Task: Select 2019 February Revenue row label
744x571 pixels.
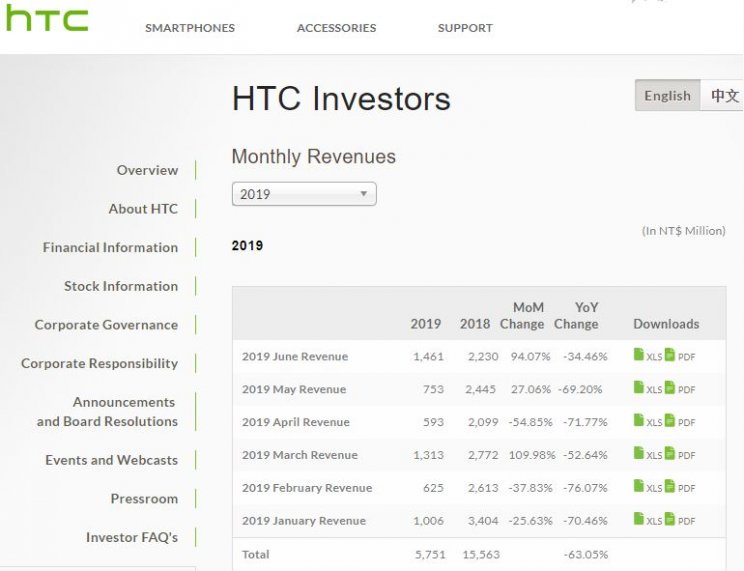Action: click(307, 488)
